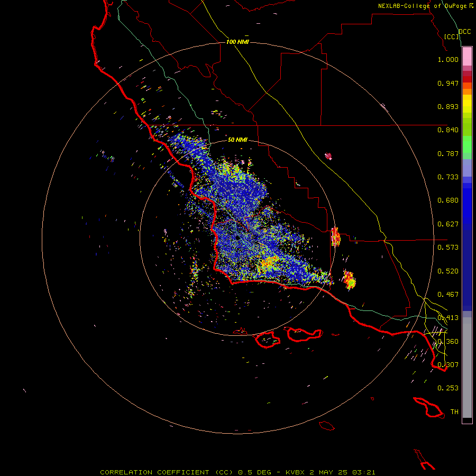Click the [CC] legend unit label
Image resolution: width=476 pixels, height=476 pixels.
click(x=451, y=36)
